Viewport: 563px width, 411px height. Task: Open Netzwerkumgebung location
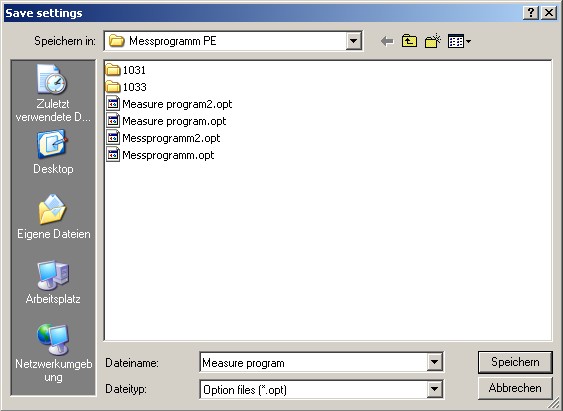(53, 353)
